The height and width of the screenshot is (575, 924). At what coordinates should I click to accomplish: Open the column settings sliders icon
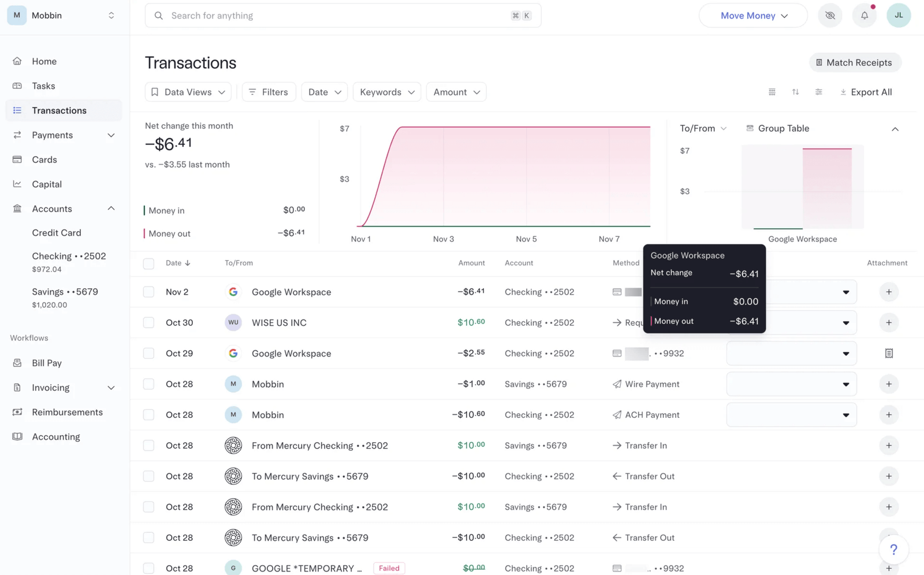click(818, 92)
